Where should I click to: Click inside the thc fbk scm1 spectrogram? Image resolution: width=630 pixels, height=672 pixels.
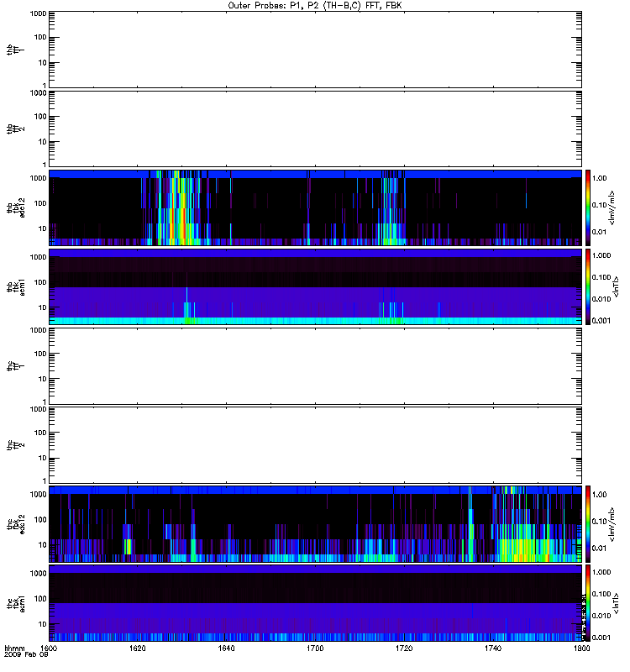[316, 603]
